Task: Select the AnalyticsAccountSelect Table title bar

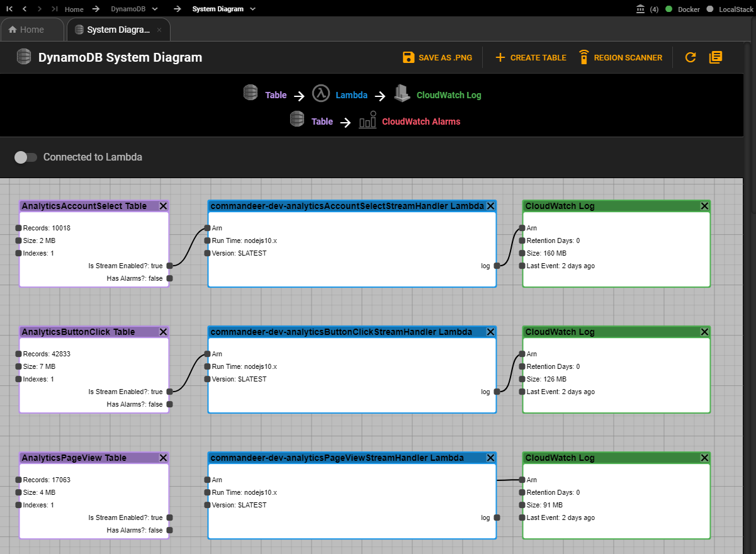Action: pyautogui.click(x=94, y=206)
